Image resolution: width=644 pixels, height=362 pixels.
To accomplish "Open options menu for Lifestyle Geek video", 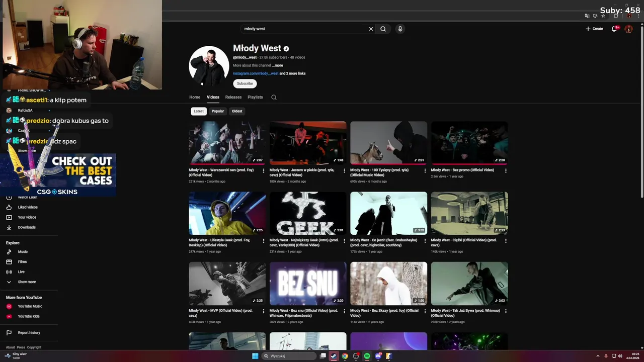I will pyautogui.click(x=264, y=241).
